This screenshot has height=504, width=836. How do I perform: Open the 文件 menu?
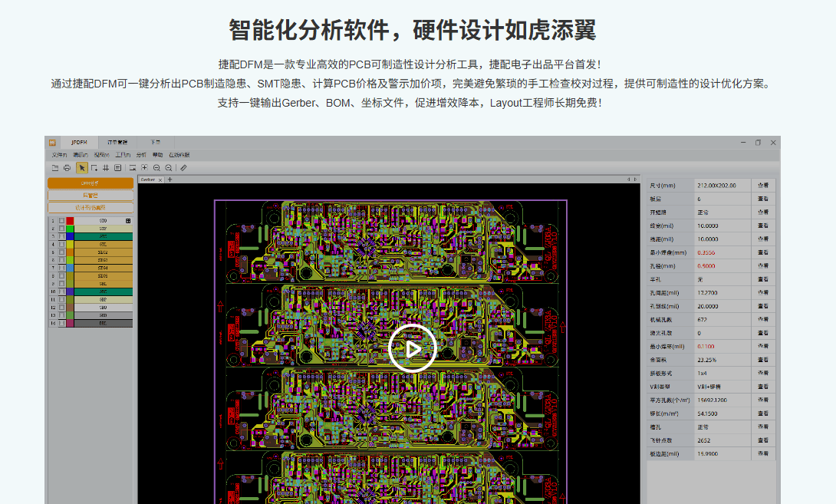coord(59,155)
